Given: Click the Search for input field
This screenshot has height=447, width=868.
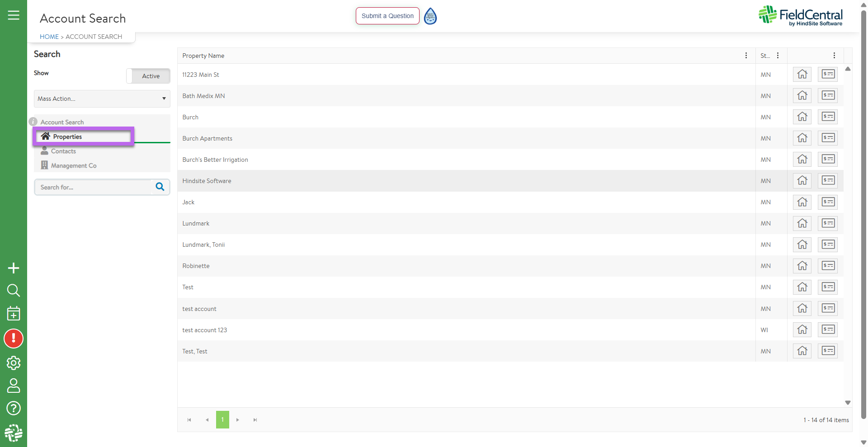Looking at the screenshot, I should (x=93, y=187).
